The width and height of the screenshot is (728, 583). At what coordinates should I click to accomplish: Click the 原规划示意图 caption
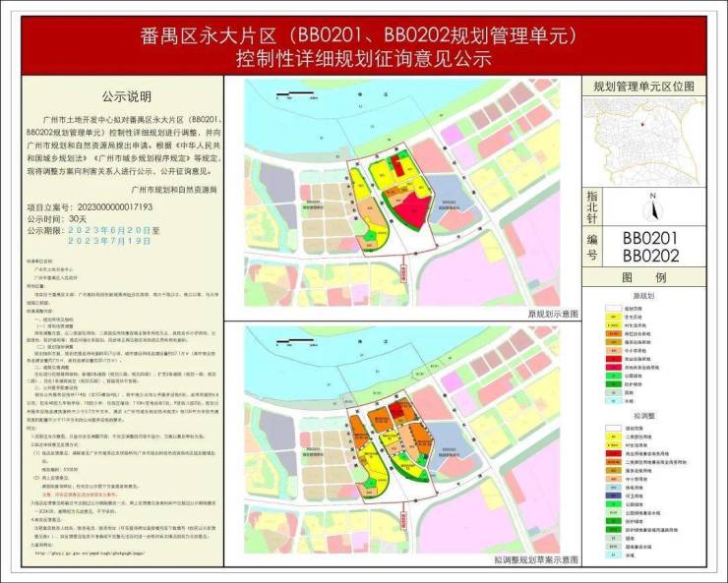click(553, 314)
